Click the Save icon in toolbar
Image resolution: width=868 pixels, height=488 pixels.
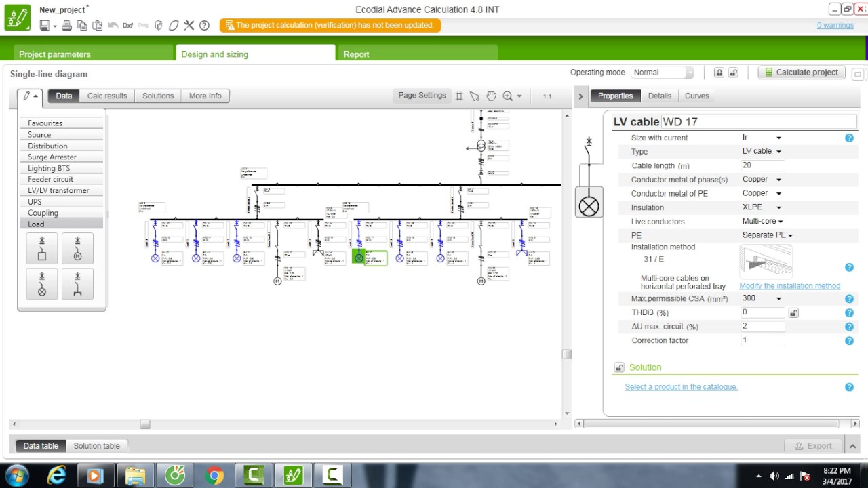coord(44,26)
